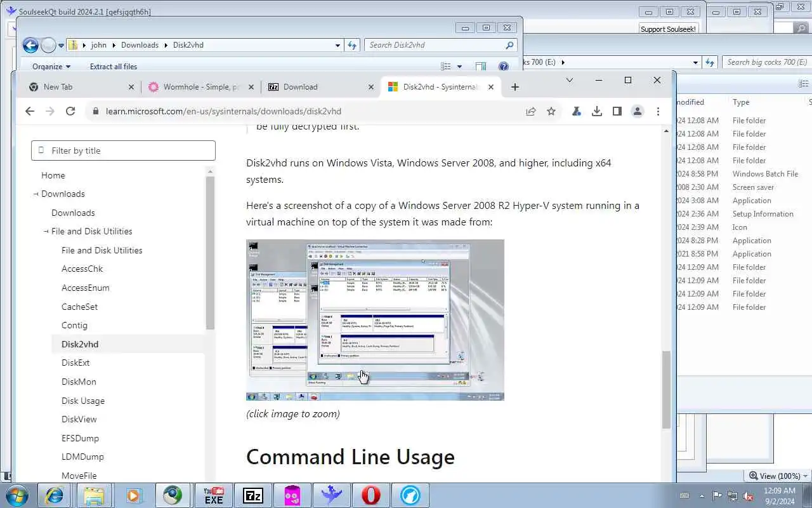
Task: Zoom the Hyper-V screenshot image
Action: pyautogui.click(x=375, y=320)
